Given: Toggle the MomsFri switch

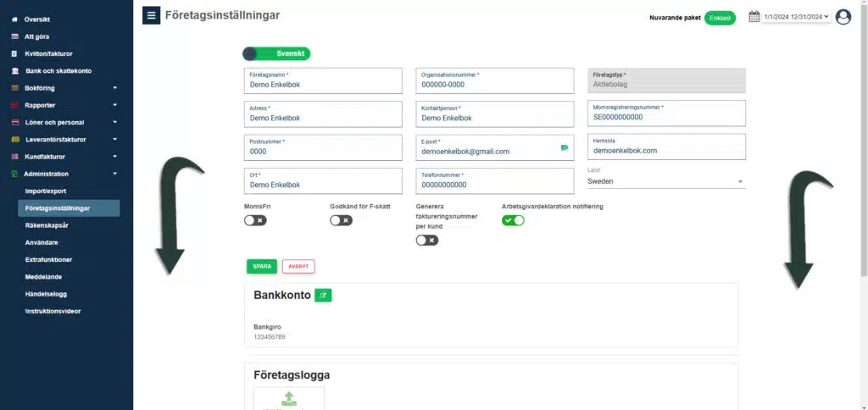Looking at the screenshot, I should coord(255,220).
